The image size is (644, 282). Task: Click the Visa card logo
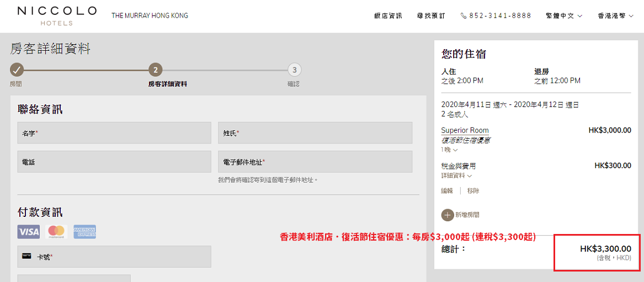[29, 232]
